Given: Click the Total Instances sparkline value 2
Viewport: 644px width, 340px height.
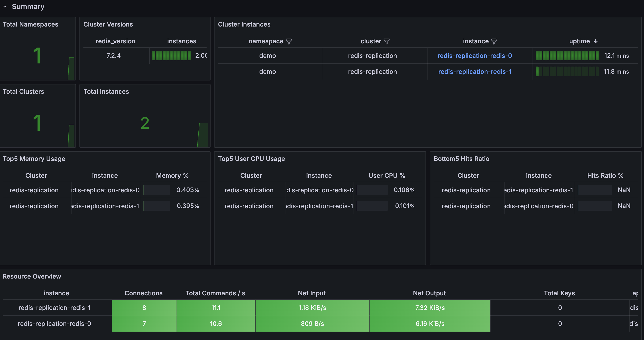Looking at the screenshot, I should pos(145,123).
